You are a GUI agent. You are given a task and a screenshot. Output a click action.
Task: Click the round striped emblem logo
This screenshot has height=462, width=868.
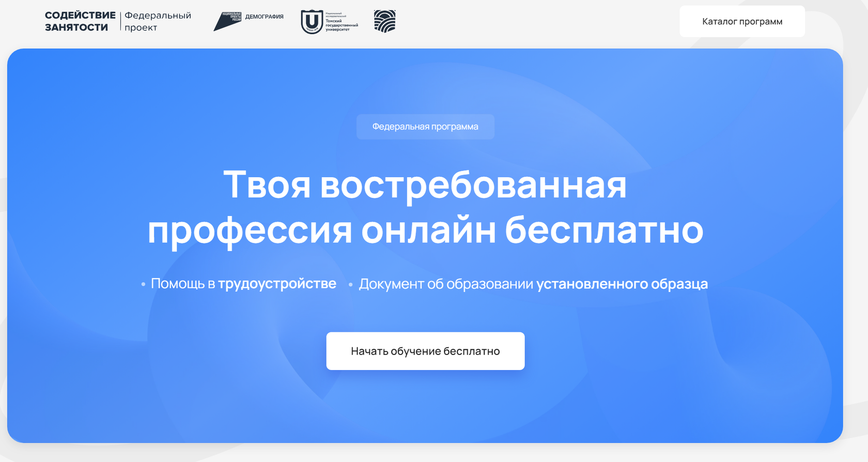385,21
